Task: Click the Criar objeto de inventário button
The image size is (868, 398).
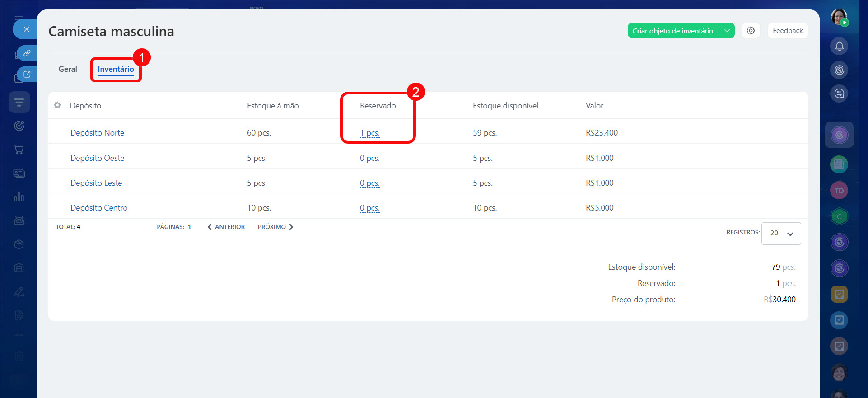Action: point(672,31)
